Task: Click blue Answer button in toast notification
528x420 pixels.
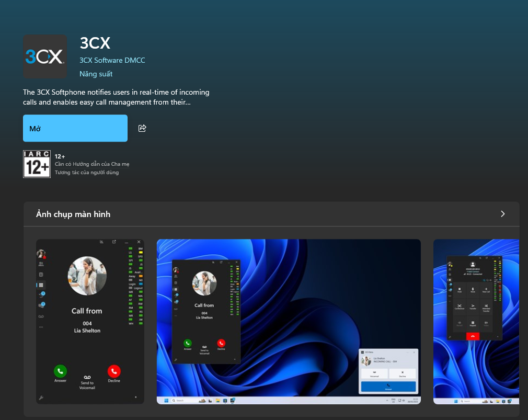Action: click(388, 387)
